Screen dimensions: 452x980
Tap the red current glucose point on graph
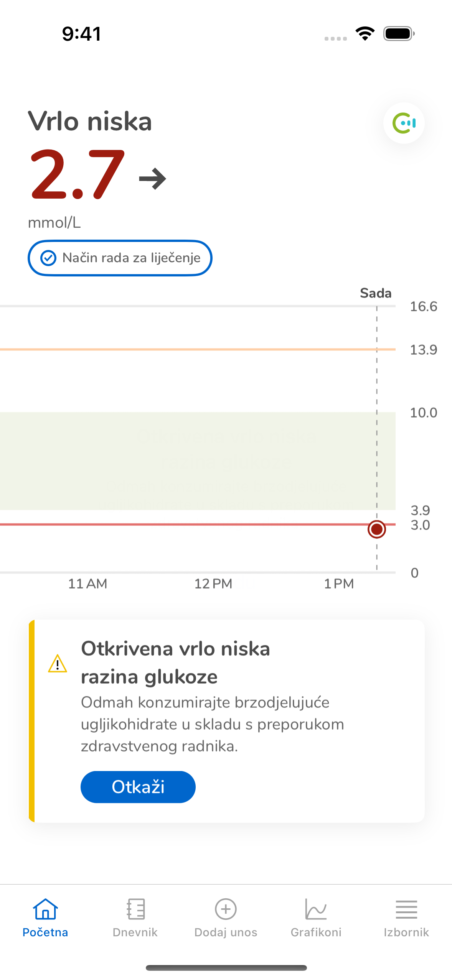[x=376, y=529]
